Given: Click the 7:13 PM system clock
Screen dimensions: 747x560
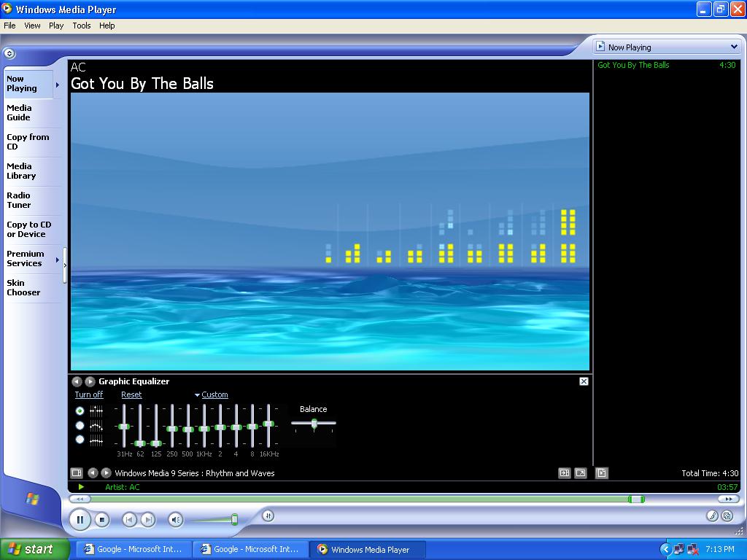Looking at the screenshot, I should (719, 549).
